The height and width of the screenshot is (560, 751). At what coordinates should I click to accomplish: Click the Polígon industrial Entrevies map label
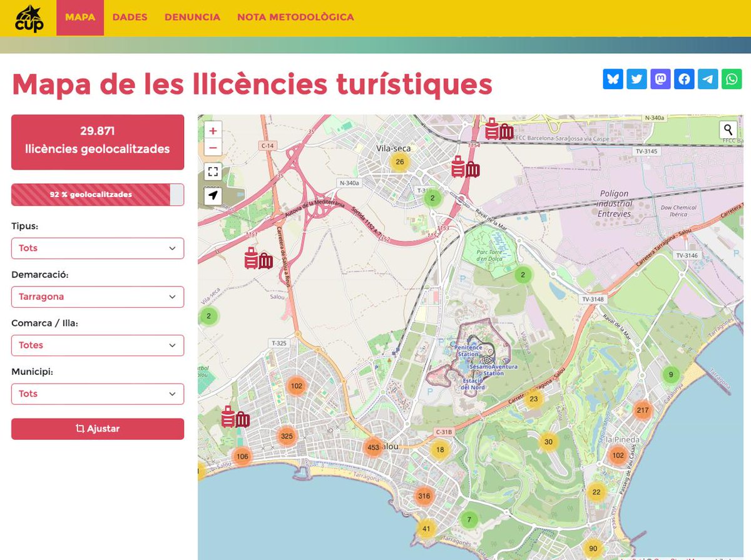tap(613, 203)
